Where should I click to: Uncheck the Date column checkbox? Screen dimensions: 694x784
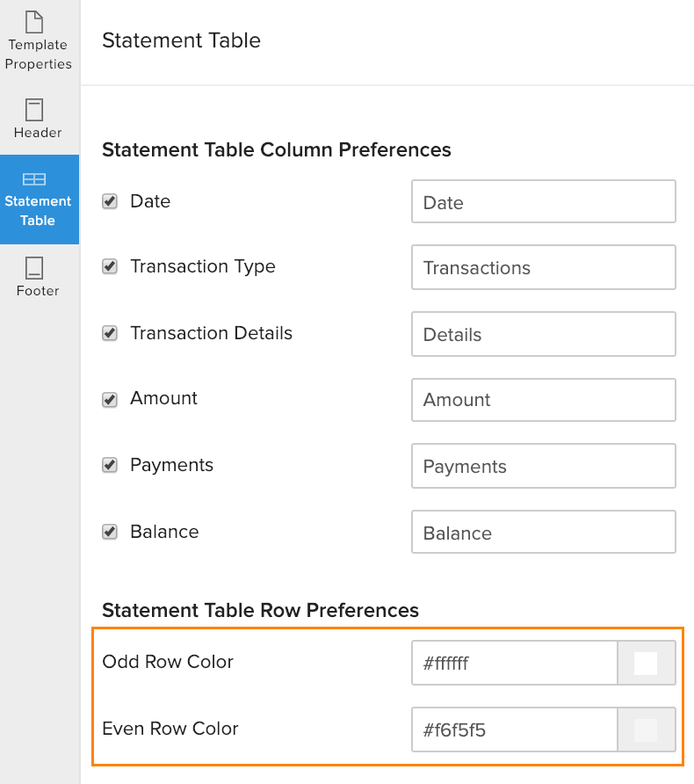point(110,200)
